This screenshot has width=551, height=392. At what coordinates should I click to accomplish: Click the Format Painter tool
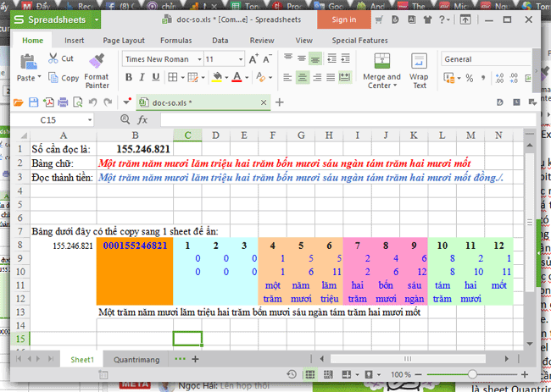[x=96, y=69]
